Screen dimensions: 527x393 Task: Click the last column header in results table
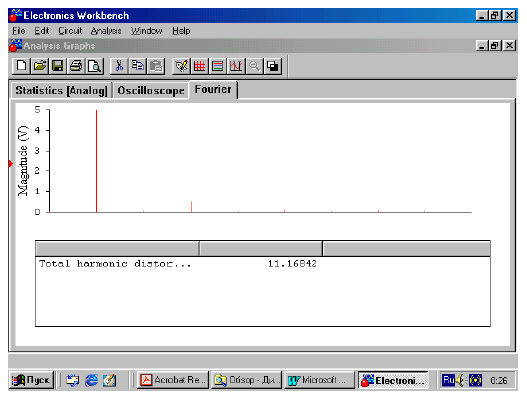point(406,249)
